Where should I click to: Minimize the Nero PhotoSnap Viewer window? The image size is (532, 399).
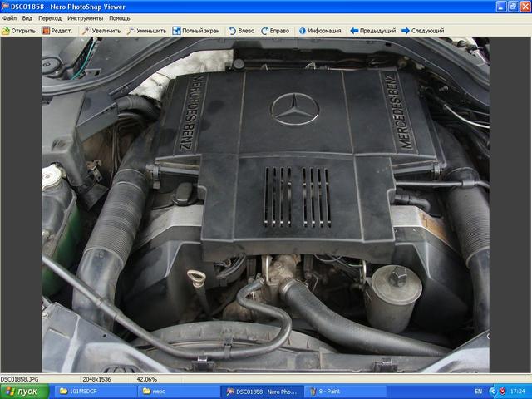tap(501, 7)
